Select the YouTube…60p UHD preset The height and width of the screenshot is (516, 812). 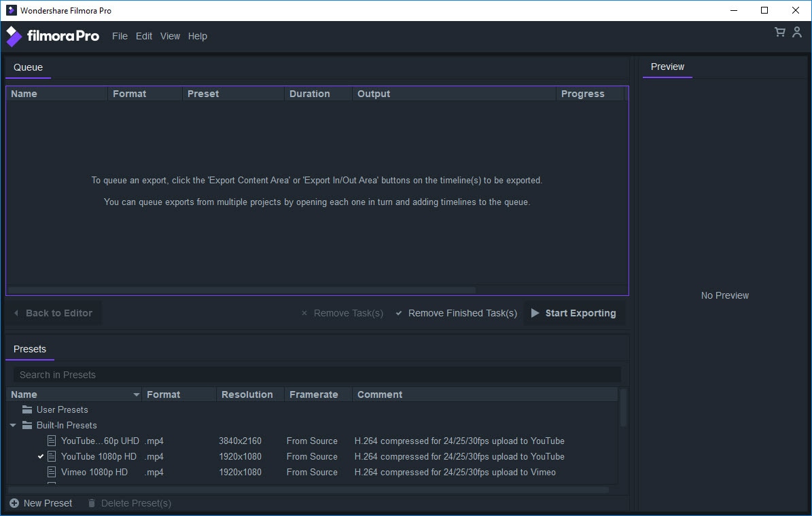[x=312, y=441]
